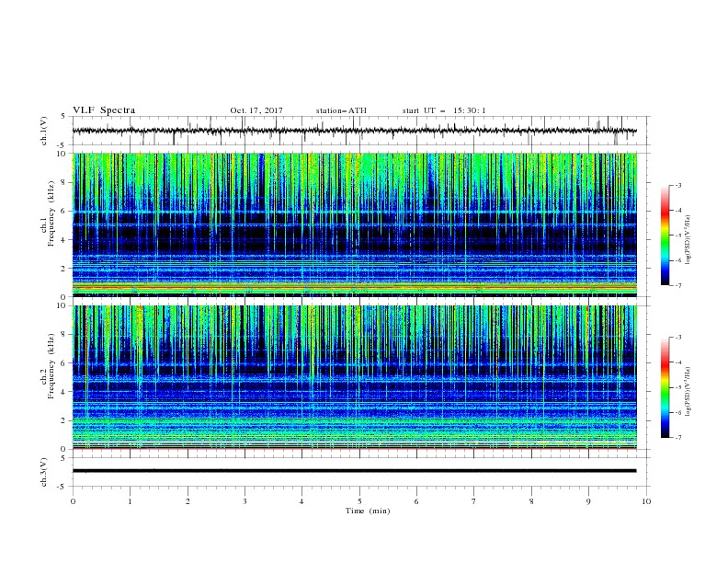Viewport: 728px width, 563px height.
Task: Click the "-3" tick on the ch.1 colorbar
Action: pyautogui.click(x=678, y=185)
